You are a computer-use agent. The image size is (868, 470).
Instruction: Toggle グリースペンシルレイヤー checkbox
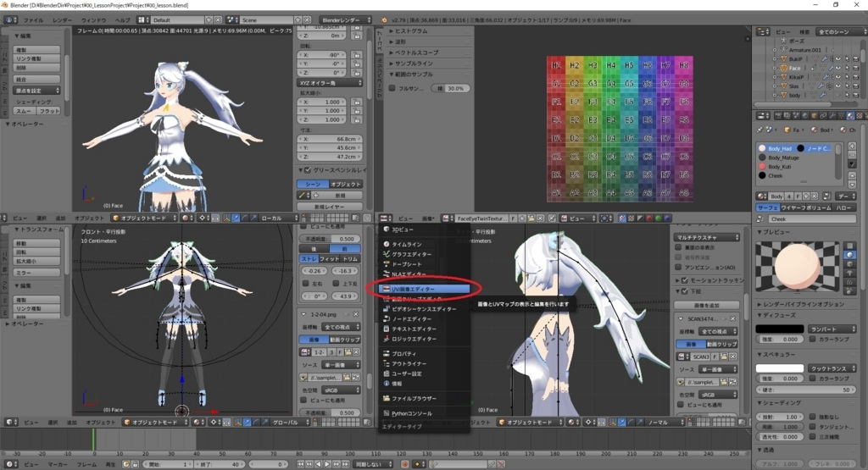click(x=308, y=170)
